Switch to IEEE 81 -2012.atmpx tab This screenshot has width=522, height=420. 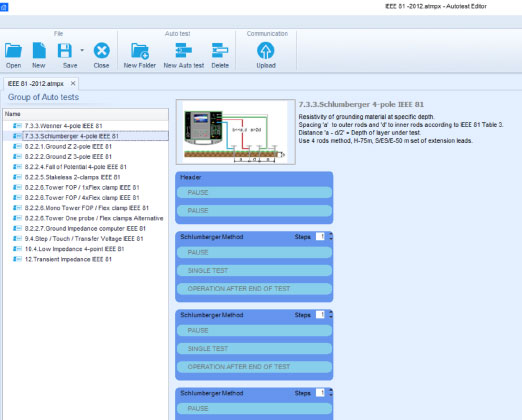pyautogui.click(x=36, y=84)
